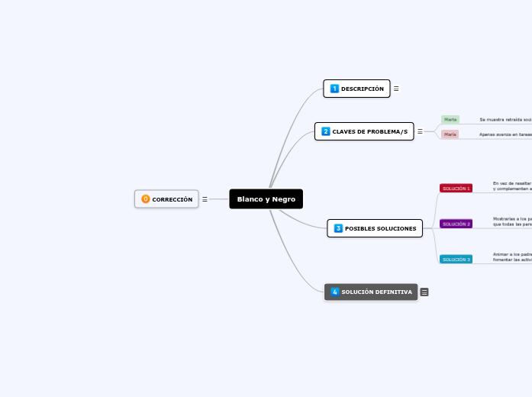Click the orange number 0 icon
The width and height of the screenshot is (532, 397).
(x=146, y=199)
